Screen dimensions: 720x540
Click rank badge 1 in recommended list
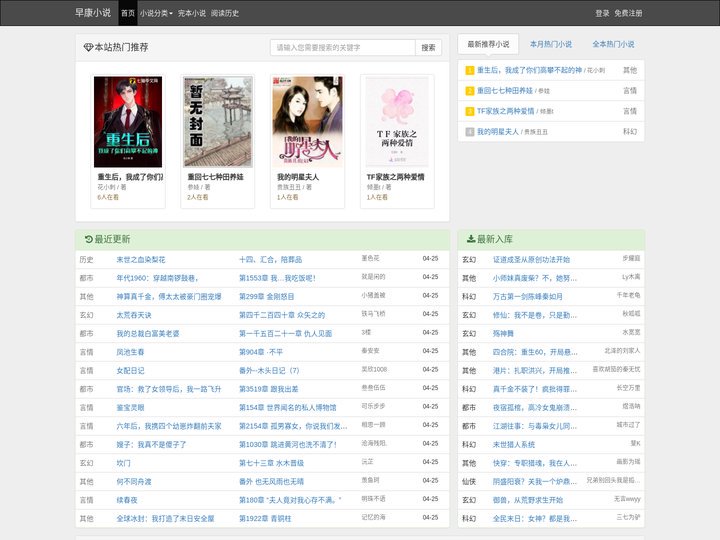pyautogui.click(x=470, y=70)
